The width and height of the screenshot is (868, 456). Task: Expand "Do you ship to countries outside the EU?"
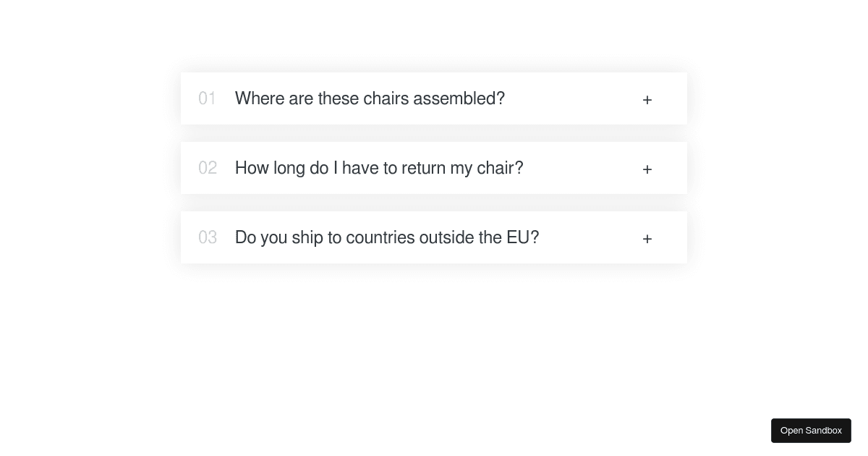click(x=387, y=237)
